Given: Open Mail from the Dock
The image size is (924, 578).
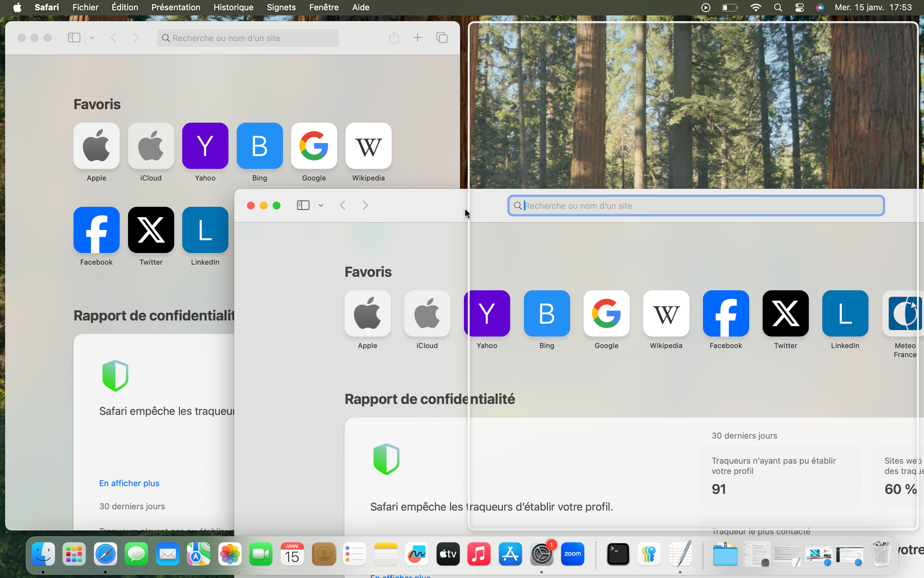Looking at the screenshot, I should click(167, 554).
